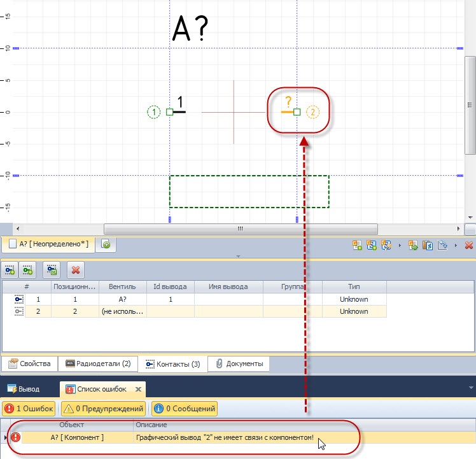Open the 'Радиодетали (2)' tab
This screenshot has width=476, height=459.
pyautogui.click(x=98, y=364)
